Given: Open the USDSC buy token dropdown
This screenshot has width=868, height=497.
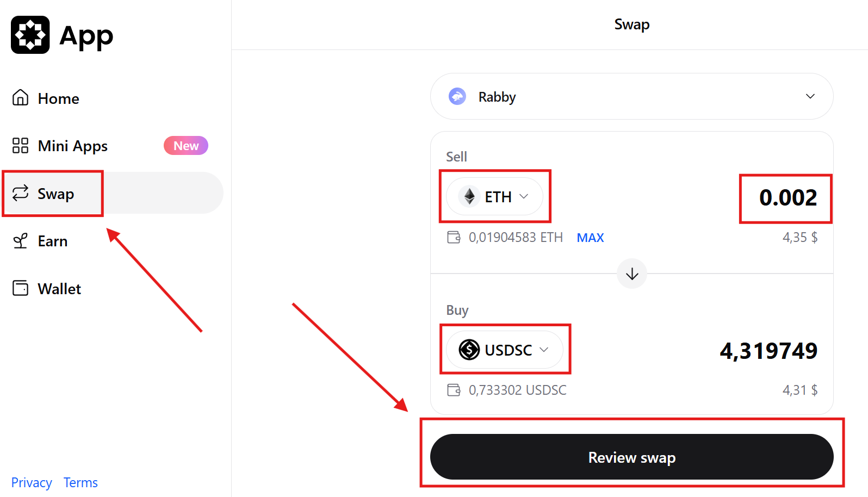Looking at the screenshot, I should [505, 350].
